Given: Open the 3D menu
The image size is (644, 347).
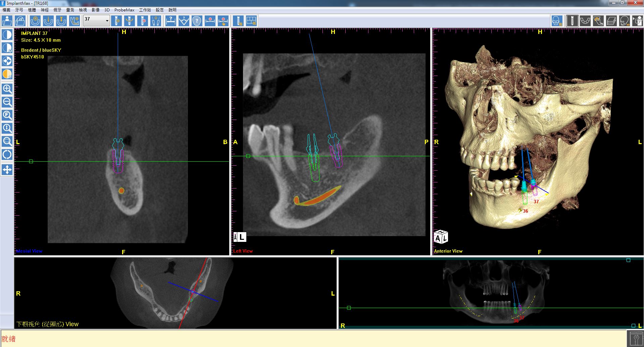Looking at the screenshot, I should 107,10.
